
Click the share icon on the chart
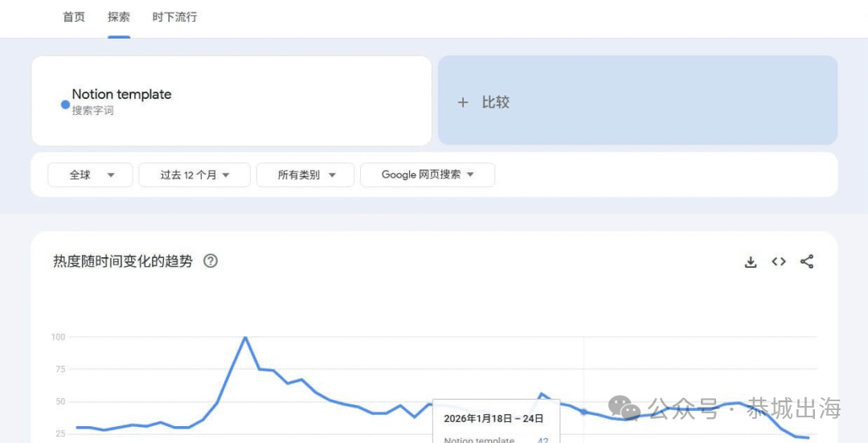pos(807,262)
